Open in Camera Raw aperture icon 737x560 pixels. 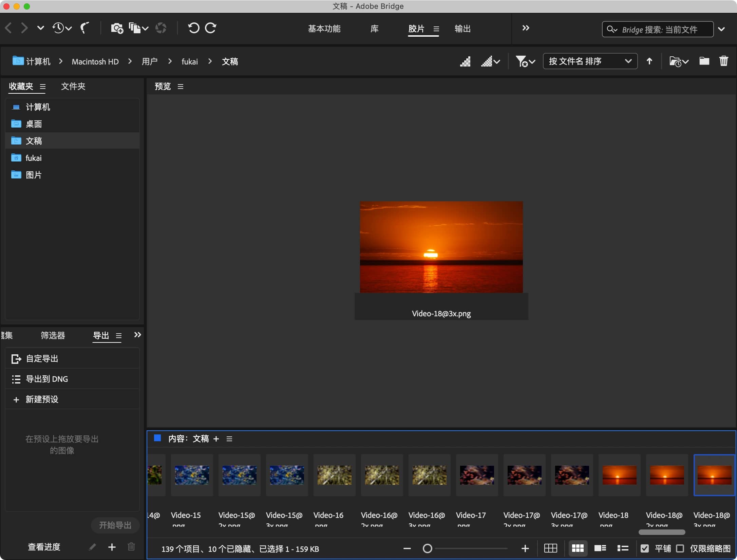161,28
